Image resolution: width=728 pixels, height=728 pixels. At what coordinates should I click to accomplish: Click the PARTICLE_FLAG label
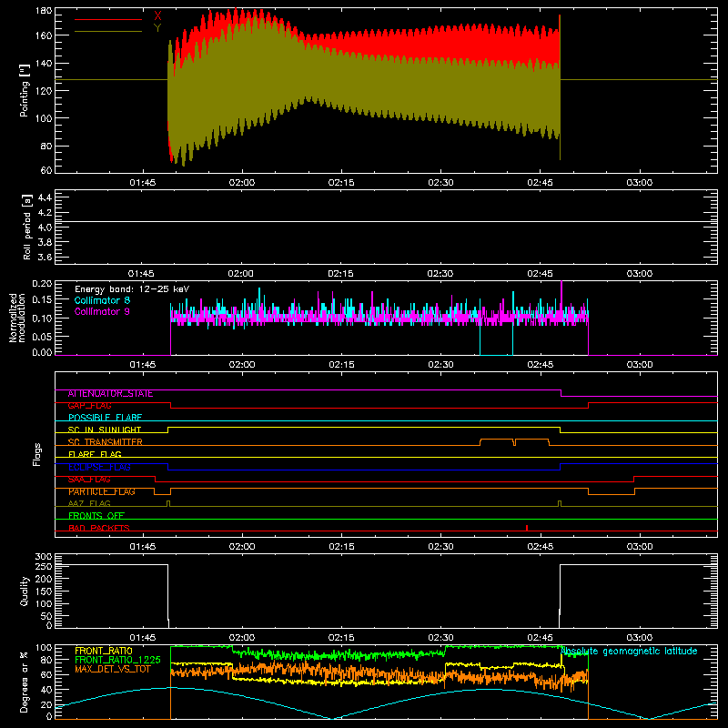point(102,491)
